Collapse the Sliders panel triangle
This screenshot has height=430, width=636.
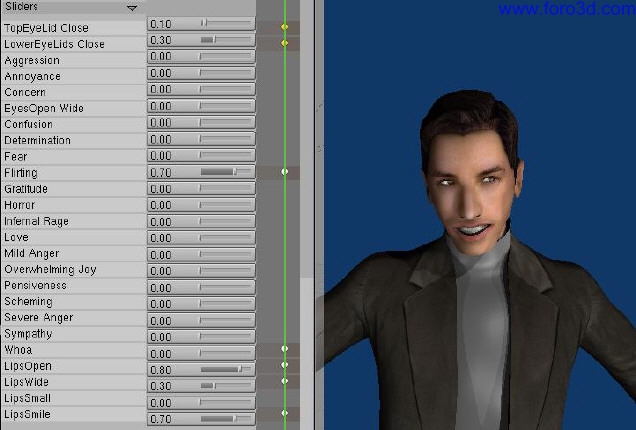132,8
